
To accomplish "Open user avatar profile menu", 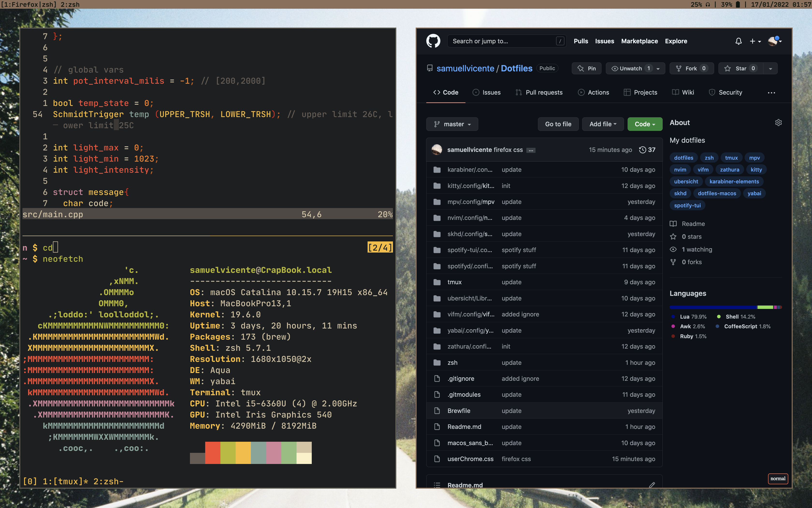I will click(775, 41).
